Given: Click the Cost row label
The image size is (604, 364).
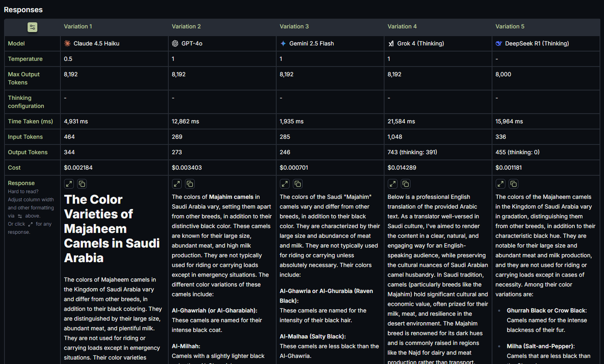Looking at the screenshot, I should click(14, 168).
